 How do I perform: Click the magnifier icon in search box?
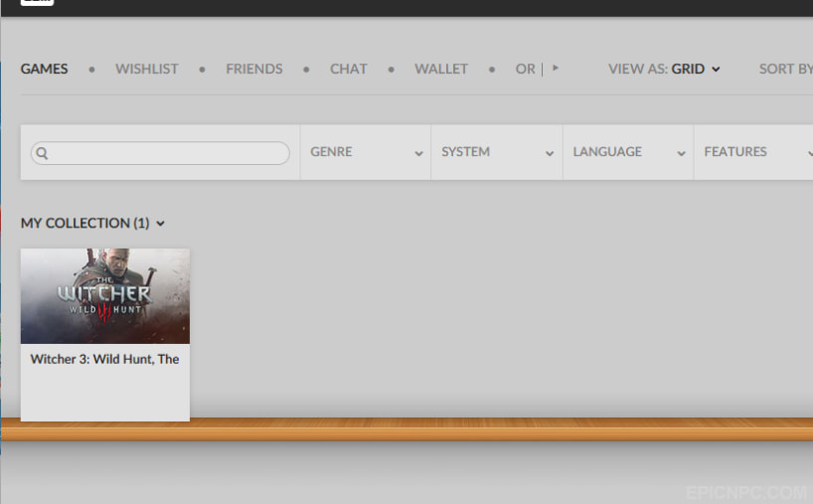42,153
